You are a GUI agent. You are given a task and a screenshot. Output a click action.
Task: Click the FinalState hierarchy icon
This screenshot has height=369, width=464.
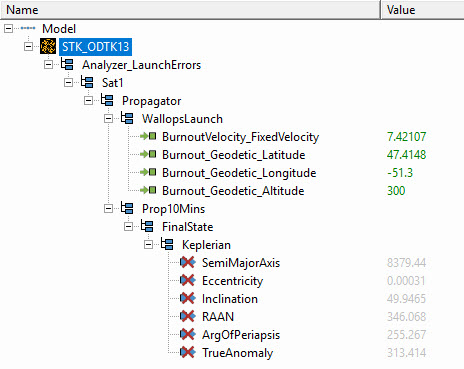click(147, 226)
